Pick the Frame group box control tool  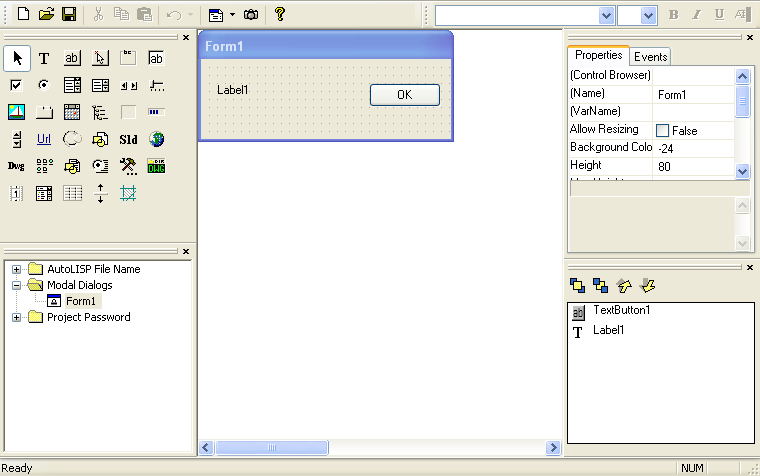[x=128, y=59]
